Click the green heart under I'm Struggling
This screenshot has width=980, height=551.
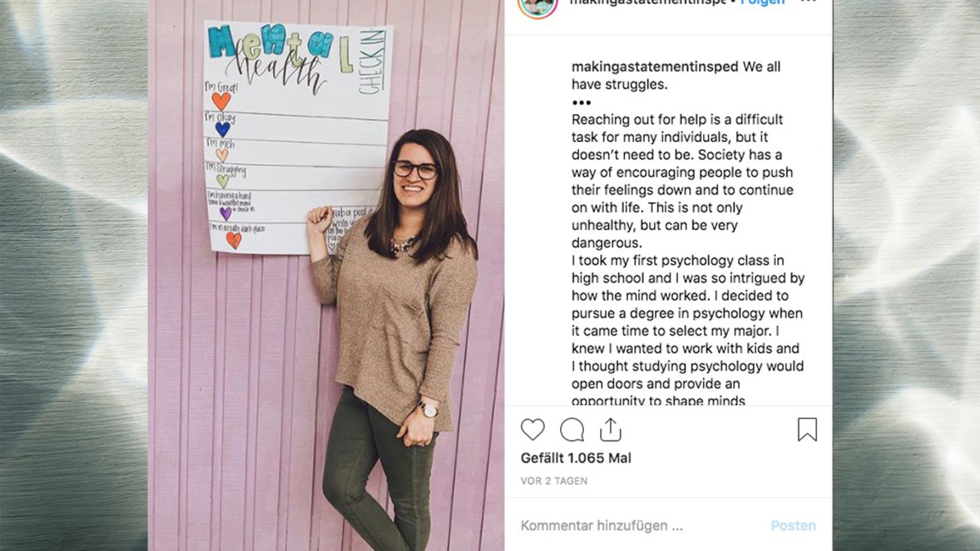tap(223, 181)
